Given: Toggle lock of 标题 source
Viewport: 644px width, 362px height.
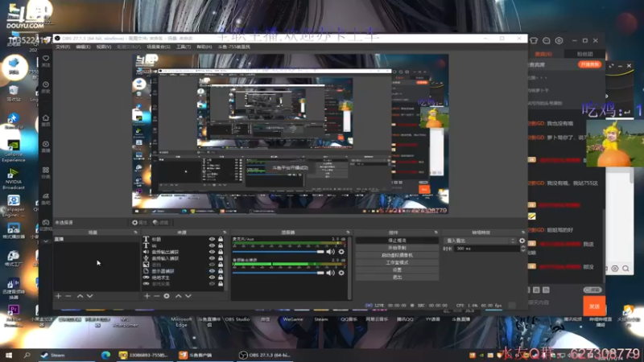Looking at the screenshot, I should pos(221,239).
